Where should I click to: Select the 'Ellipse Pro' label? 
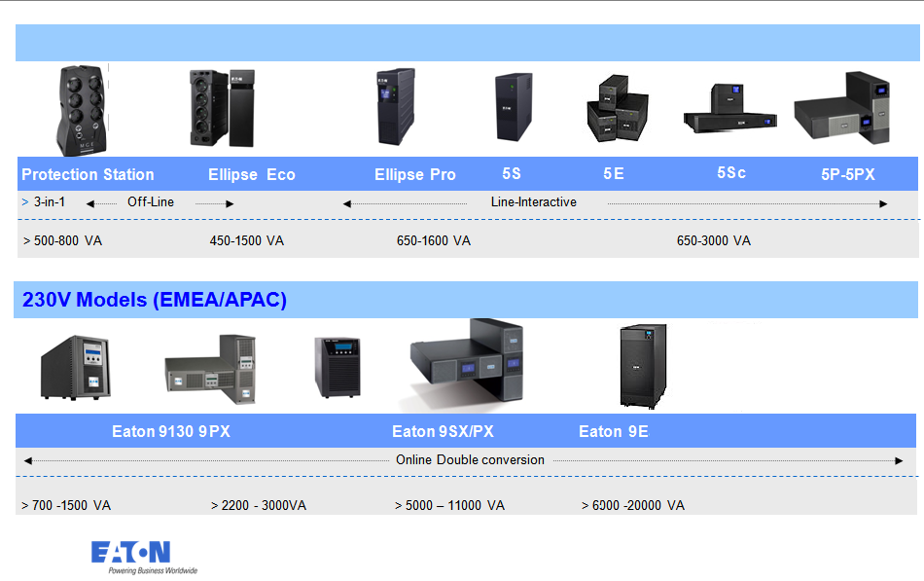click(x=415, y=174)
